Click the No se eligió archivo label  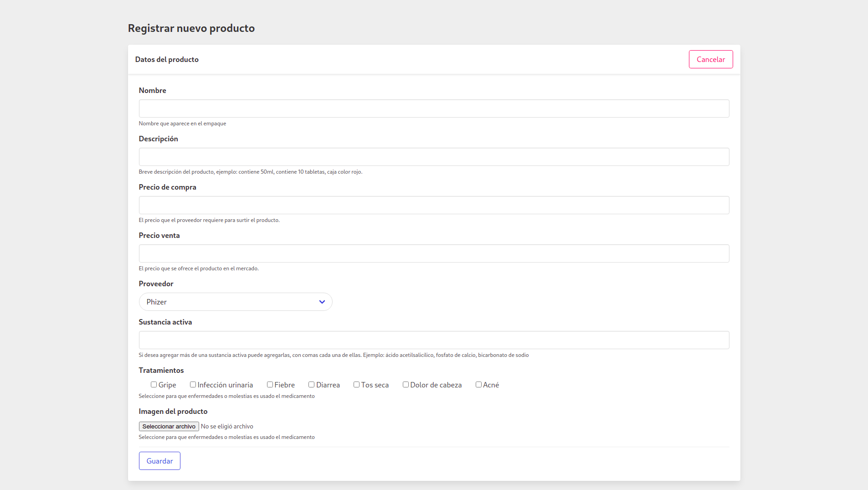(227, 426)
